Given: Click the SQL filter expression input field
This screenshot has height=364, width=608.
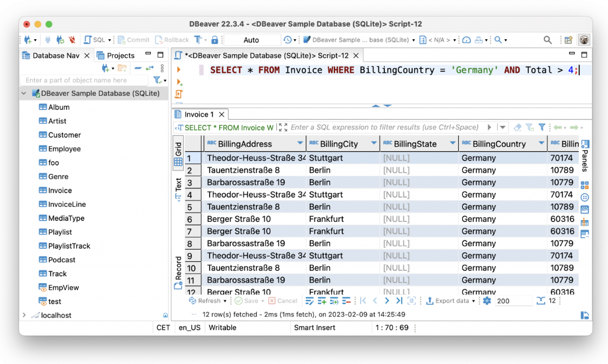Looking at the screenshot, I should click(x=384, y=127).
